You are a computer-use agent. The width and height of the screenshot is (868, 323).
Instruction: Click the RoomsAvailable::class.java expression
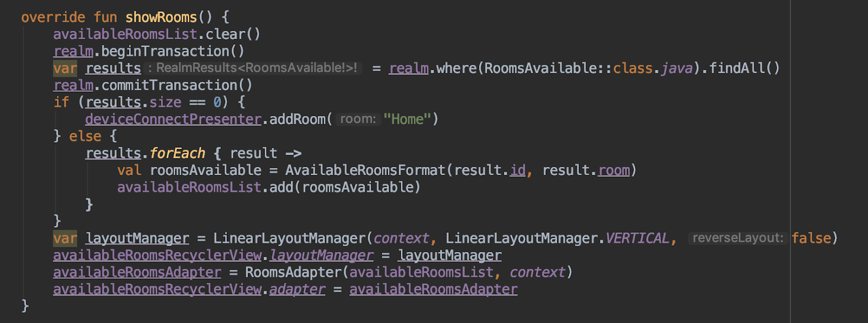(589, 68)
